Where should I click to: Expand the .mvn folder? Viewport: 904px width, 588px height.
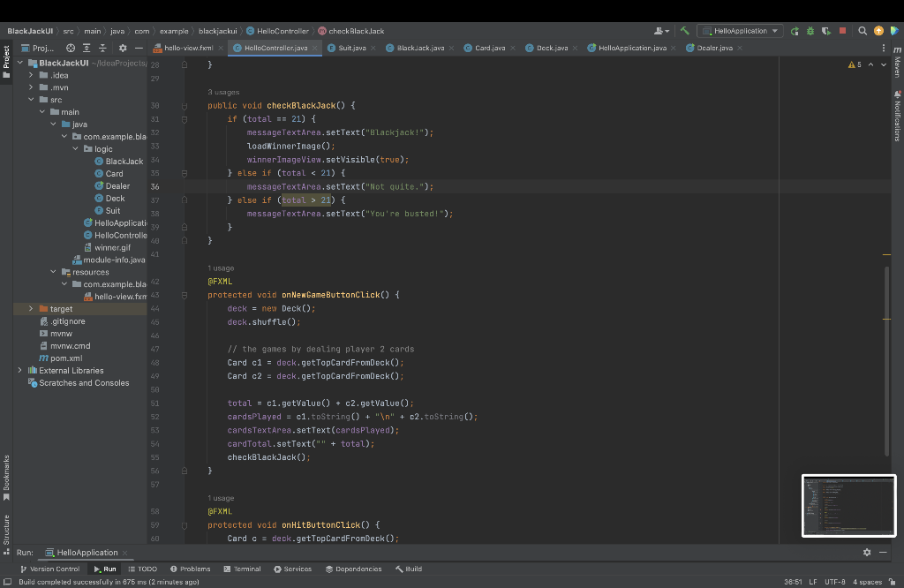click(x=31, y=87)
